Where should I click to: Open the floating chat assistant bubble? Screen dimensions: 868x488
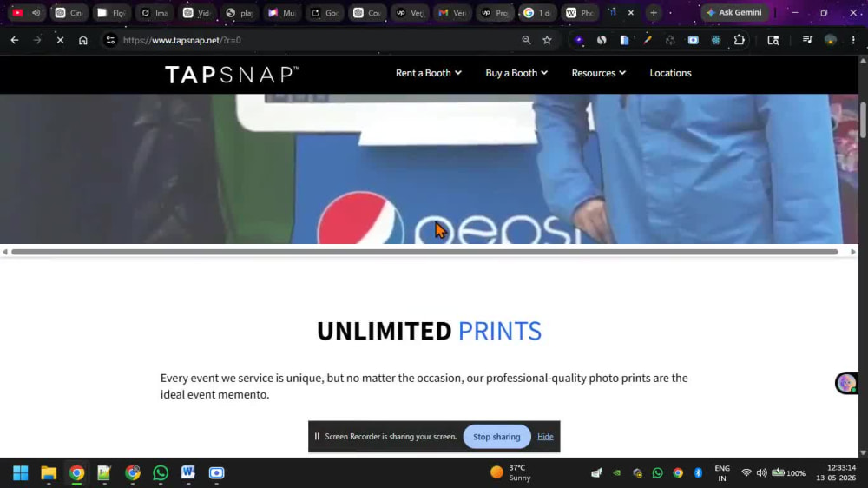coord(846,383)
